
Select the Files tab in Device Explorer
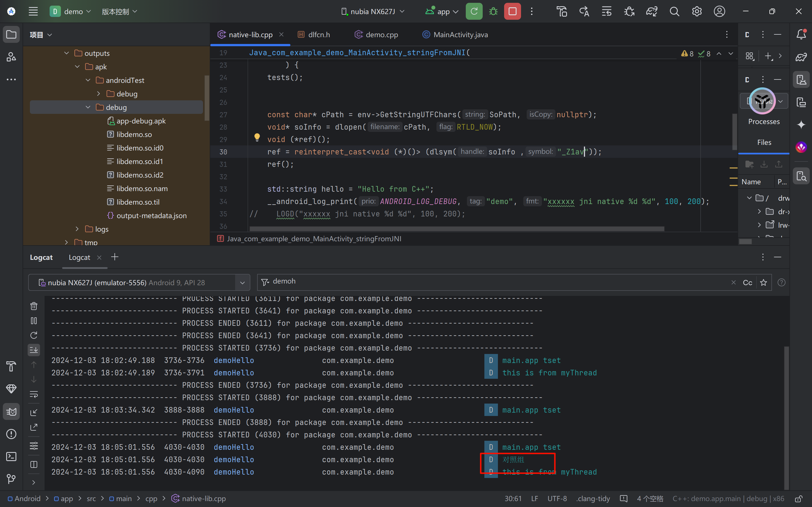pyautogui.click(x=764, y=142)
